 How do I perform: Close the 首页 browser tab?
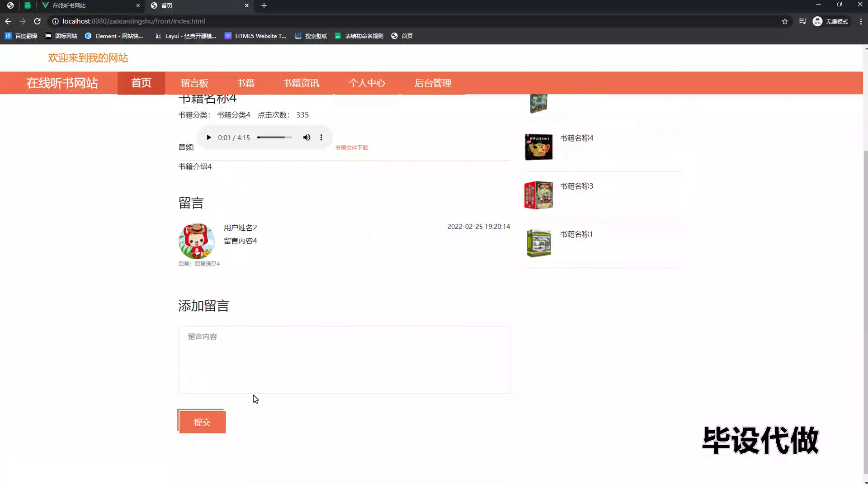click(246, 5)
